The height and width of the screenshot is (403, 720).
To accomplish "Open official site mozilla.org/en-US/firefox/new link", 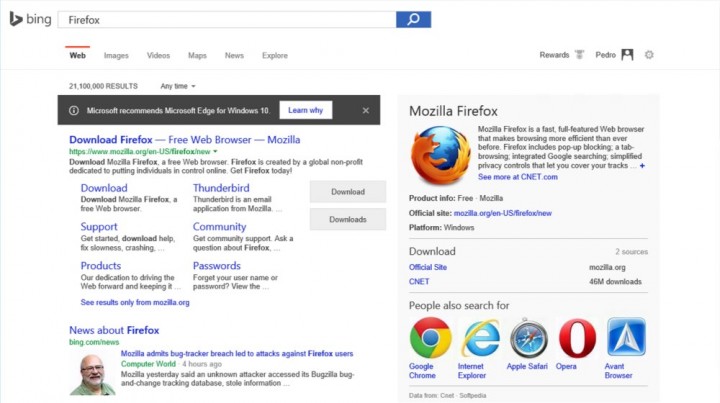I will pos(502,213).
